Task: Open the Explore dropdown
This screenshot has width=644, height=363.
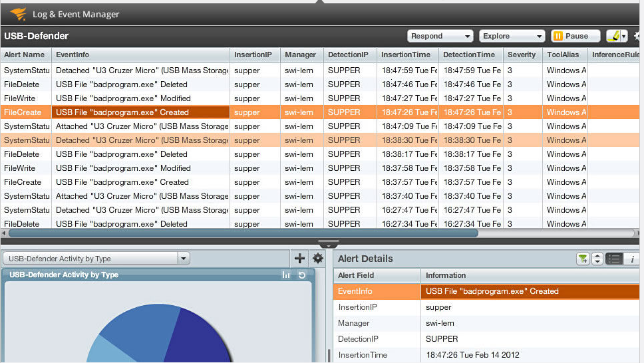Action: tap(512, 36)
